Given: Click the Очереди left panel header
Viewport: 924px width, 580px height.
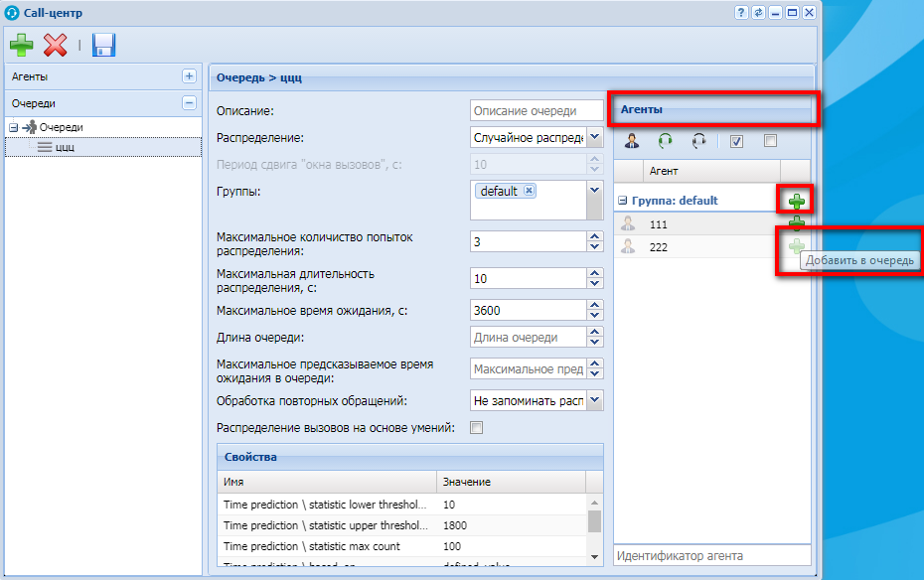Looking at the screenshot, I should click(103, 103).
